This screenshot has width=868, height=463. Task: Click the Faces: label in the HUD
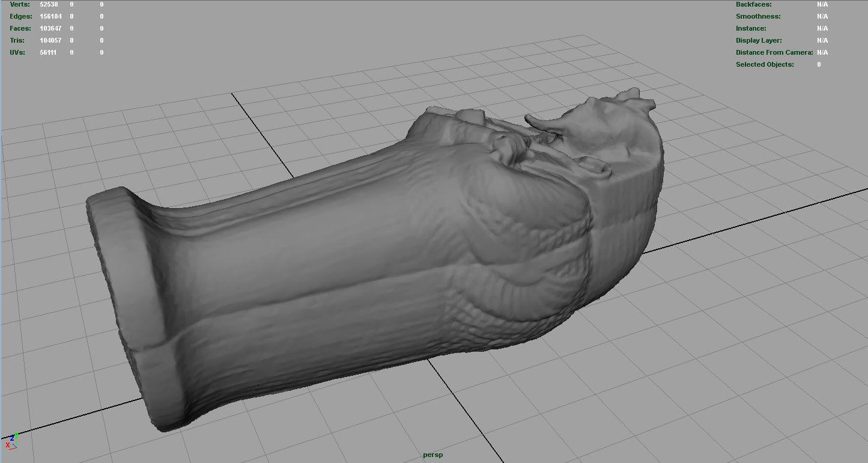coord(21,28)
